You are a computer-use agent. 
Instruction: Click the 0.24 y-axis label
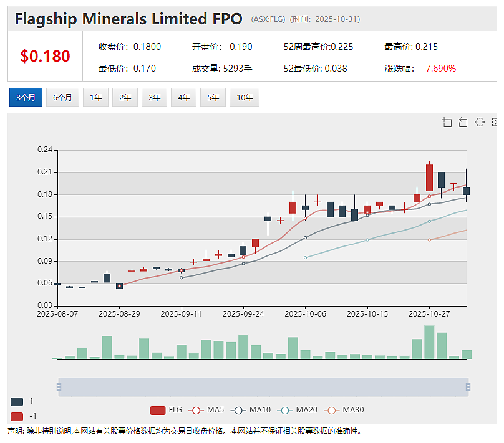click(x=45, y=150)
